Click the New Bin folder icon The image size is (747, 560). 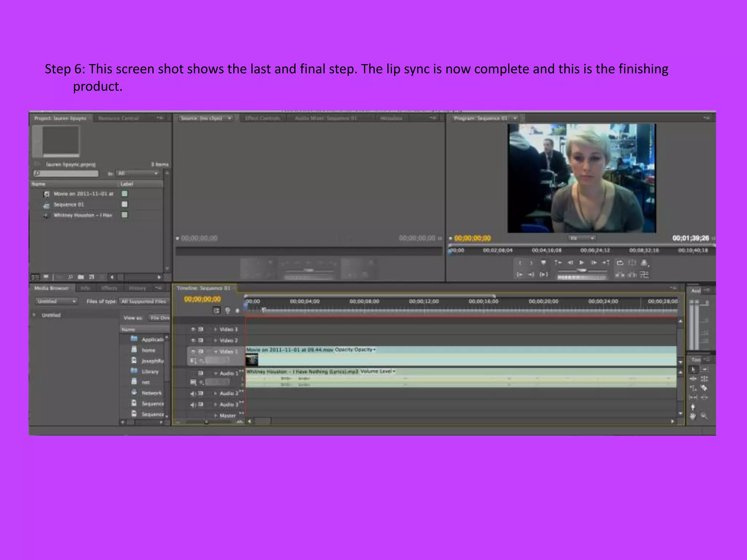tap(81, 277)
